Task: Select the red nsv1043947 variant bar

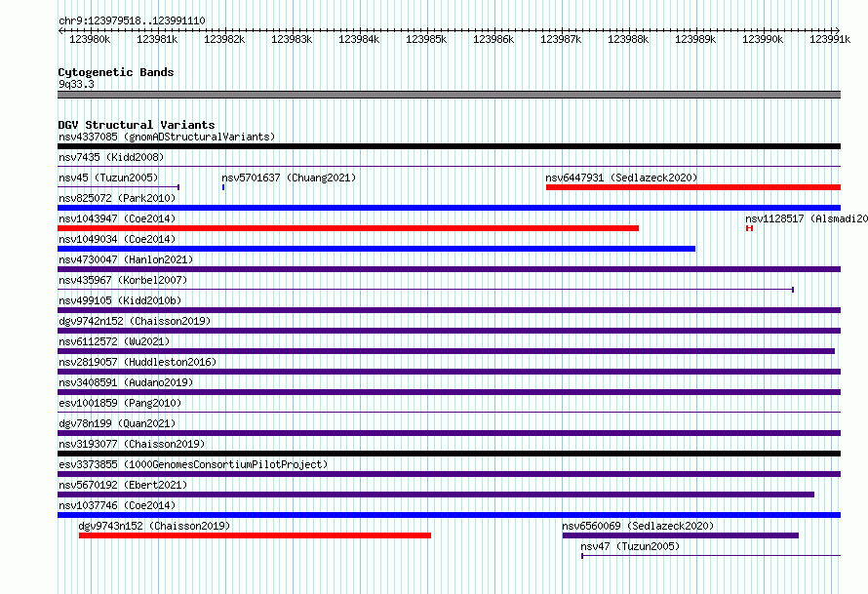Action: tap(348, 228)
